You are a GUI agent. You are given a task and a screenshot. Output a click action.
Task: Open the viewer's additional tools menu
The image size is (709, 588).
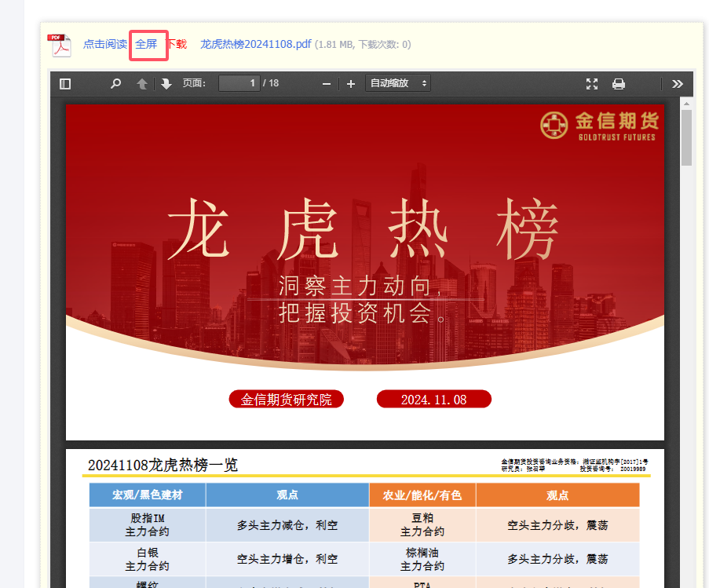[678, 84]
